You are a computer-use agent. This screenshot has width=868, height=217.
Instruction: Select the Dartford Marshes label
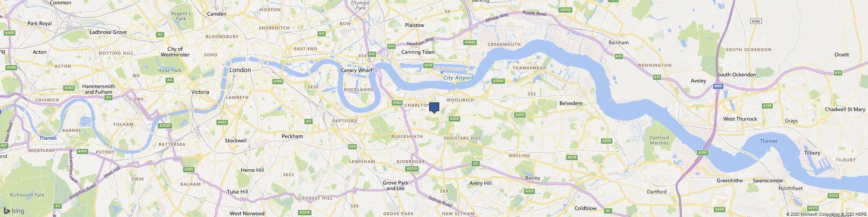click(x=659, y=140)
